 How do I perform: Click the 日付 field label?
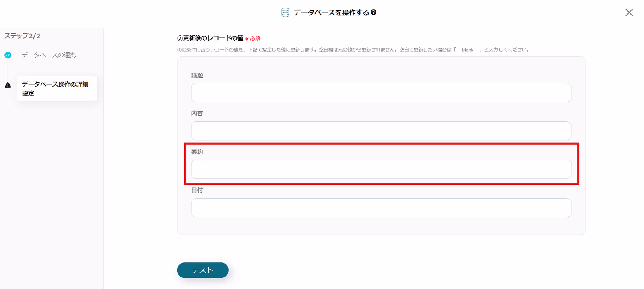[197, 190]
